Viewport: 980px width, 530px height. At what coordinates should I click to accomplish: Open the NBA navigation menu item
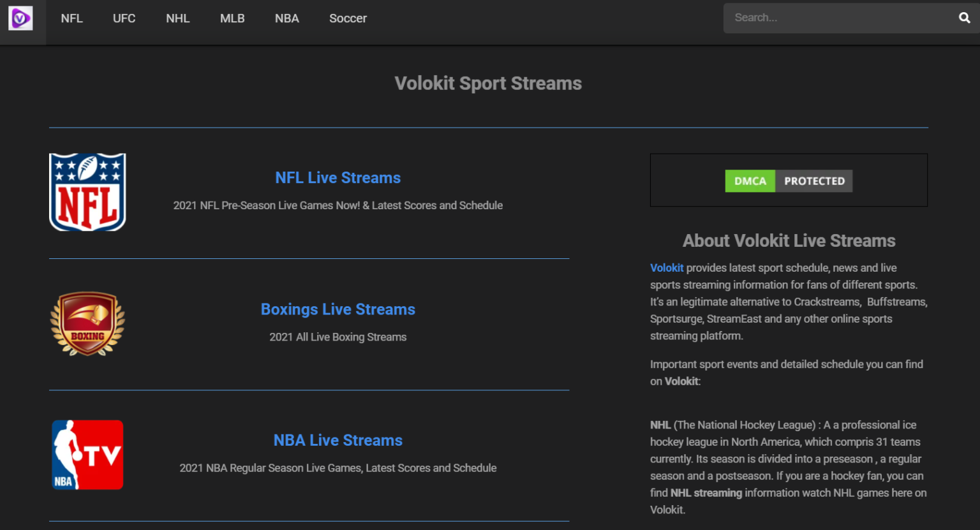pyautogui.click(x=286, y=18)
